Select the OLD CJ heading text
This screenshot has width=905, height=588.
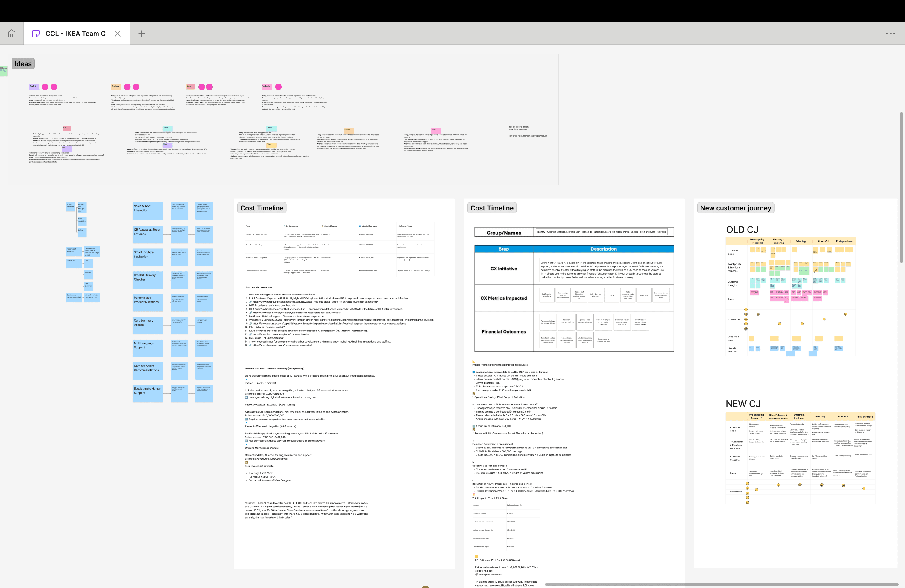tap(742, 230)
